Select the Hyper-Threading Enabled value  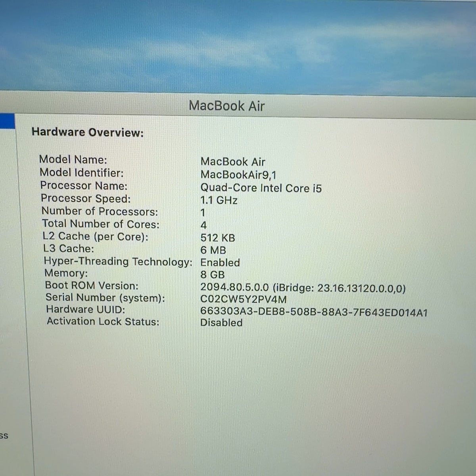[220, 263]
